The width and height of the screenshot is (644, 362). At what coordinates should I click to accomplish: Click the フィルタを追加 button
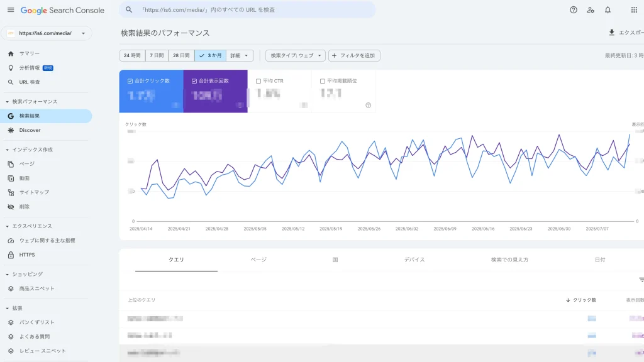coord(354,55)
